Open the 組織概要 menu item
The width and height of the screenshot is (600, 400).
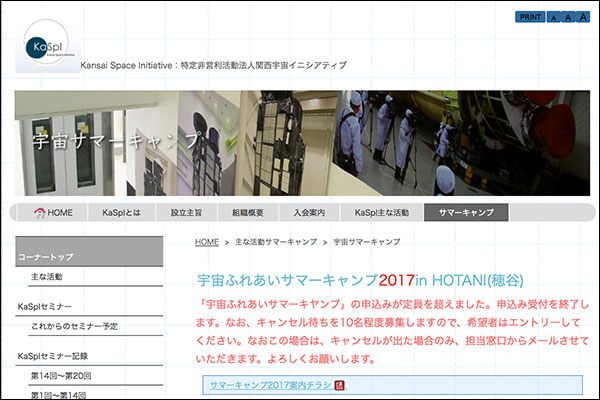pyautogui.click(x=248, y=212)
